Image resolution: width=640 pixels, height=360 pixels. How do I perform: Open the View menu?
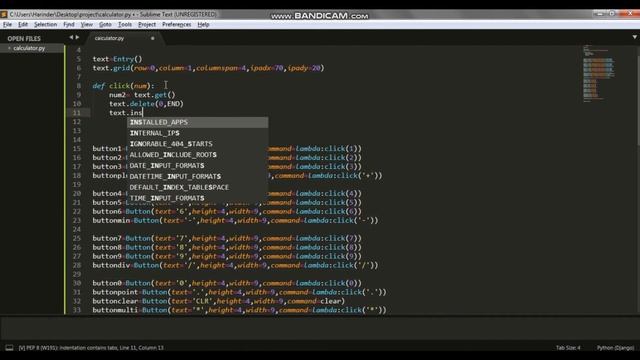click(87, 24)
